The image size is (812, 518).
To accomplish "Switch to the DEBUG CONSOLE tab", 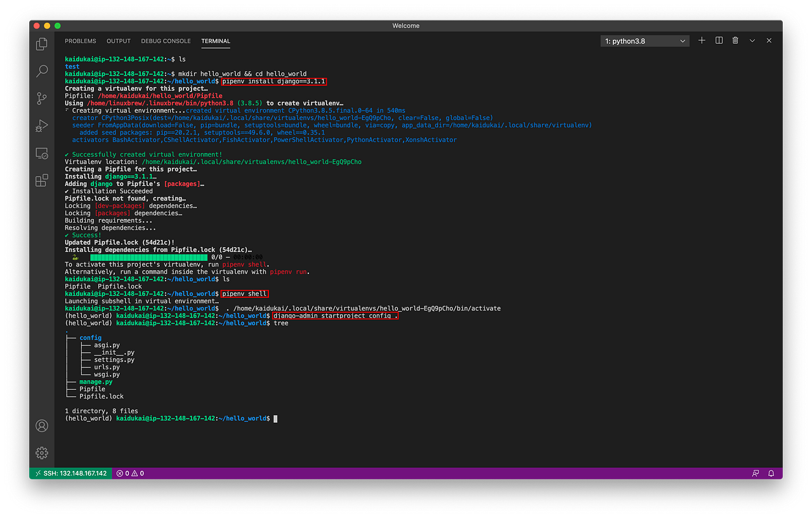I will point(166,41).
